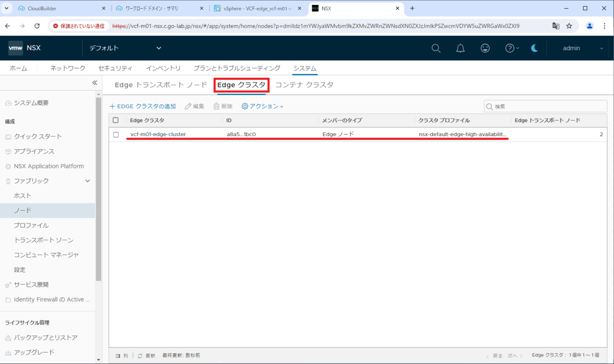This screenshot has height=364, width=614.
Task: Click EDGE クラスタの追加 button
Action: point(143,106)
